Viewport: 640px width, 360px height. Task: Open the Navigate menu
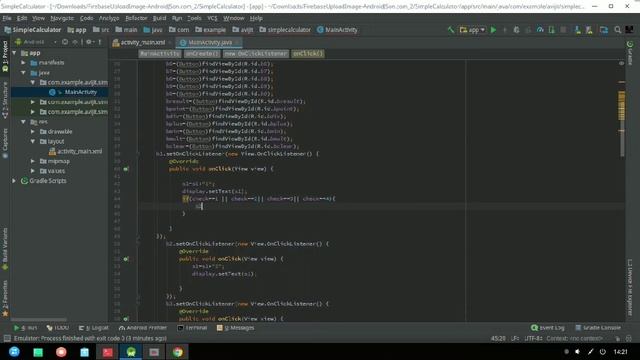click(x=62, y=18)
